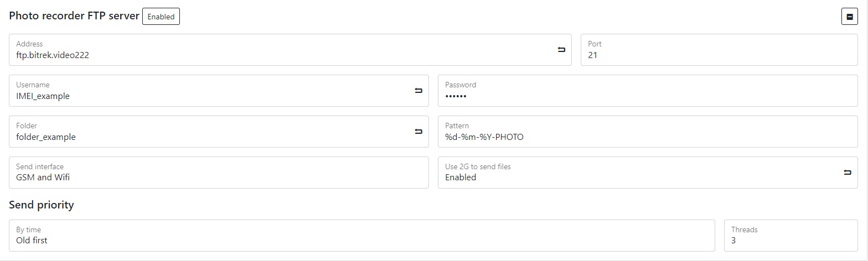Collapse the Photo recorder FTP server section
This screenshot has height=261, width=868.
850,17
